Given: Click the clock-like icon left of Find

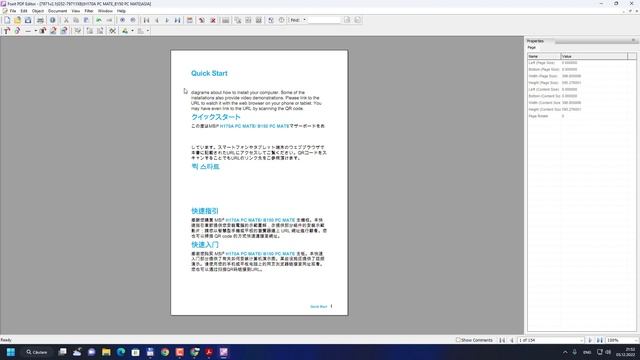Looking at the screenshot, I should pos(281,20).
